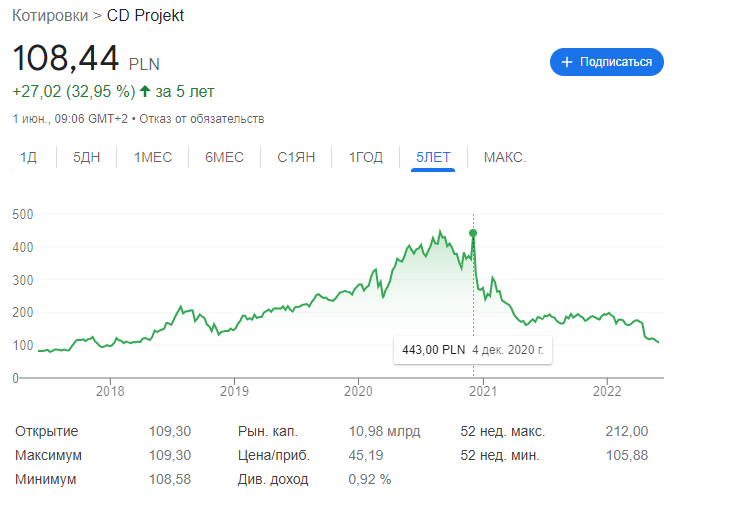Click the CD Projekt title text
The width and height of the screenshot is (745, 509).
click(145, 16)
